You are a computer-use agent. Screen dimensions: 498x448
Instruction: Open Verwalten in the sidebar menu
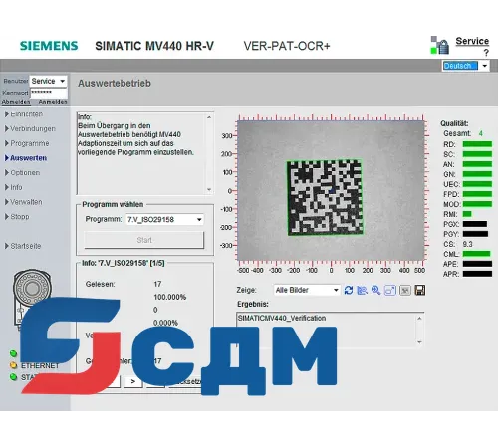24,202
